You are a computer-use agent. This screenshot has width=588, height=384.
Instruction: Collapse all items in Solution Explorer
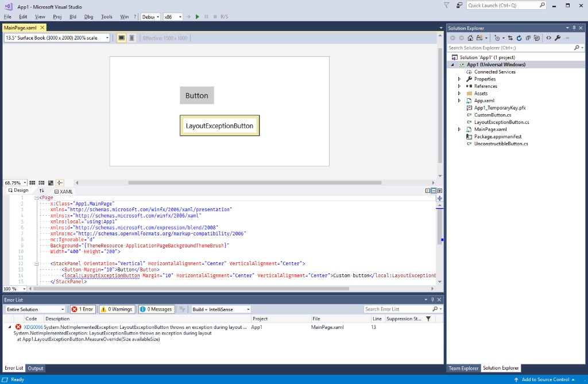[528, 38]
